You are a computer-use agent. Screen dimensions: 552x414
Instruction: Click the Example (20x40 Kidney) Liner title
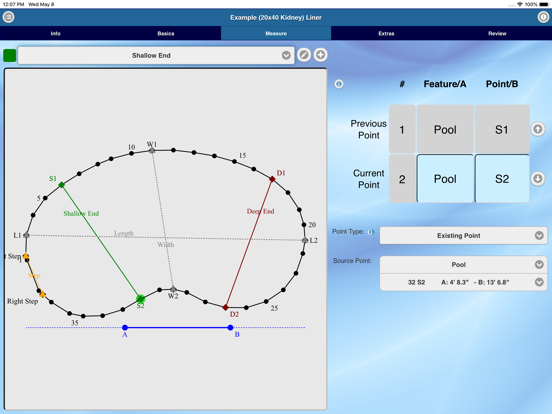tap(276, 17)
